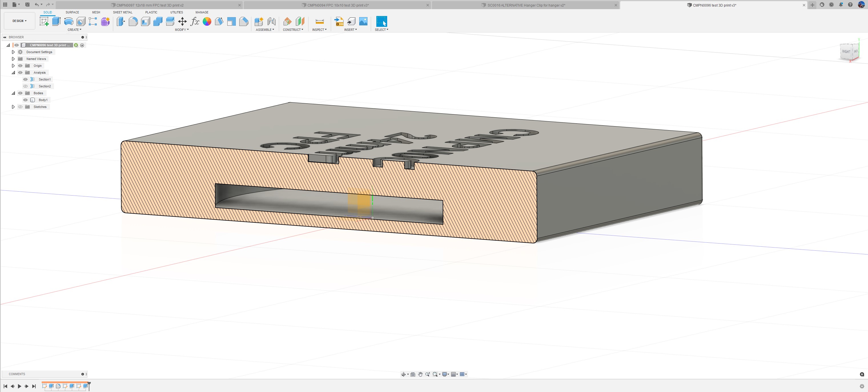Click the Appearance color wheel icon
The height and width of the screenshot is (392, 868).
pos(207,22)
